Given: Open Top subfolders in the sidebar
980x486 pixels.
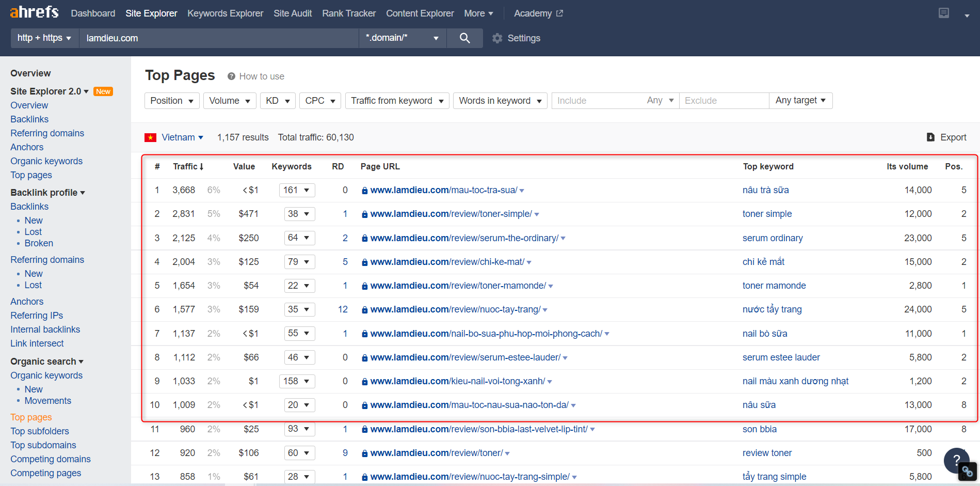Looking at the screenshot, I should coord(40,431).
